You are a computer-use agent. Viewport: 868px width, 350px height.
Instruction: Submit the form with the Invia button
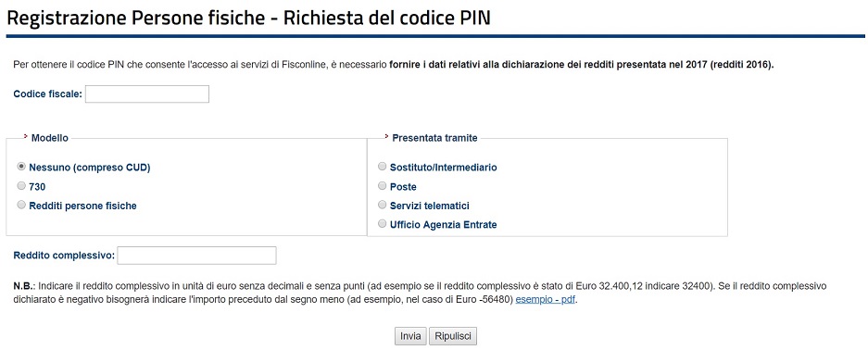click(x=410, y=336)
